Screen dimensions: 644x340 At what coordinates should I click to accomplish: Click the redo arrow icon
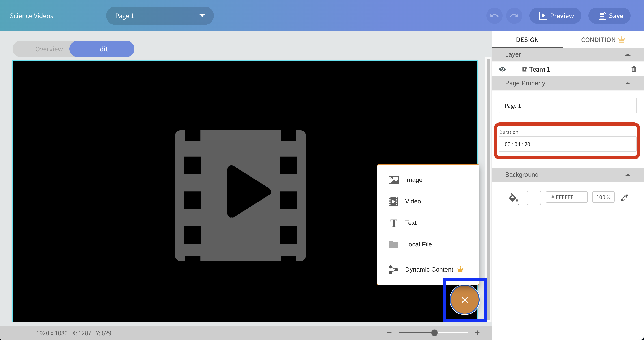(514, 16)
